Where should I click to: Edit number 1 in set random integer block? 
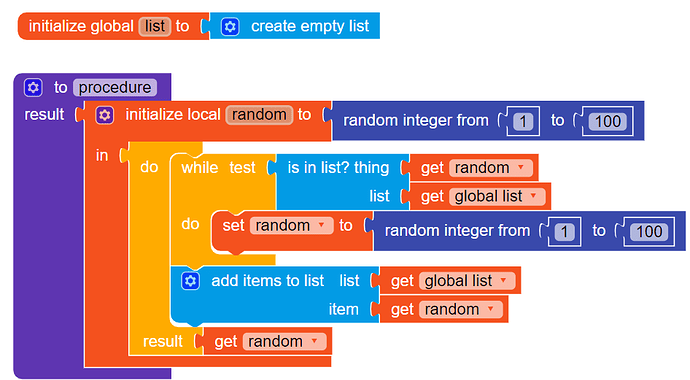[564, 231]
